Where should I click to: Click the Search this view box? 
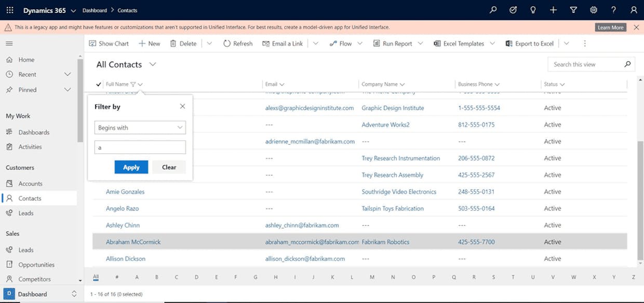tap(585, 64)
